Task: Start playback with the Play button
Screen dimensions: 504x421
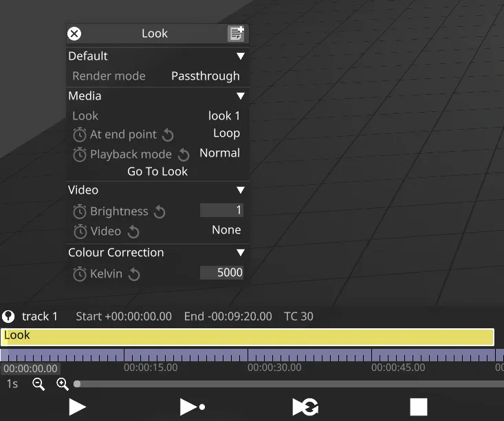Action: click(78, 407)
